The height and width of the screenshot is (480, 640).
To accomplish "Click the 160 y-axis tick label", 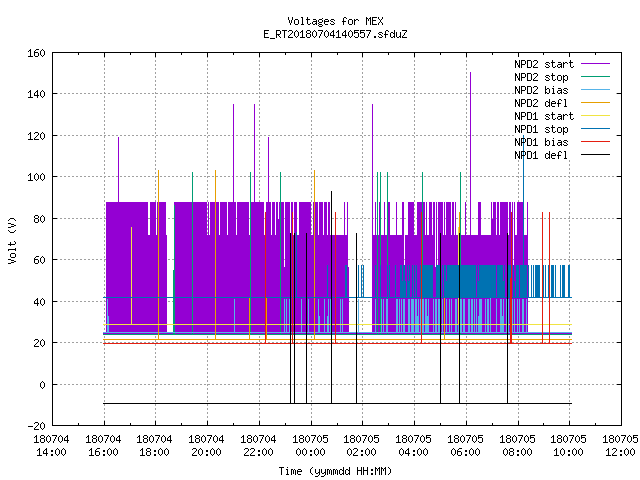I will (36, 53).
